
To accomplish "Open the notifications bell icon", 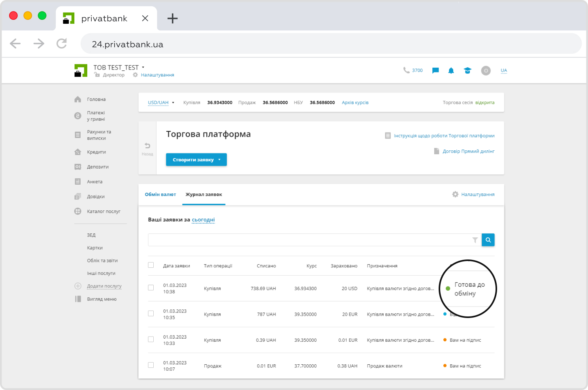I will click(x=451, y=70).
